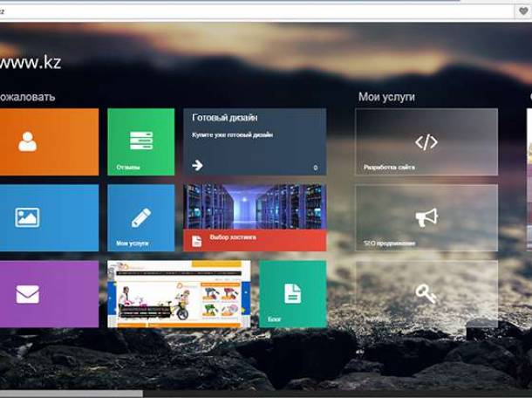Click the file icon on Выбор хостинга bar

coord(197,240)
